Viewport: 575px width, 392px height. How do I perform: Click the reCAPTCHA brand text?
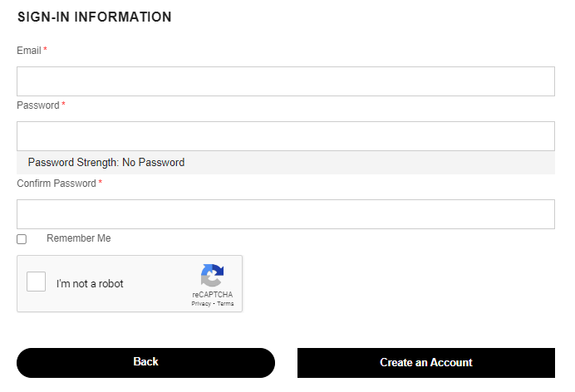point(213,295)
